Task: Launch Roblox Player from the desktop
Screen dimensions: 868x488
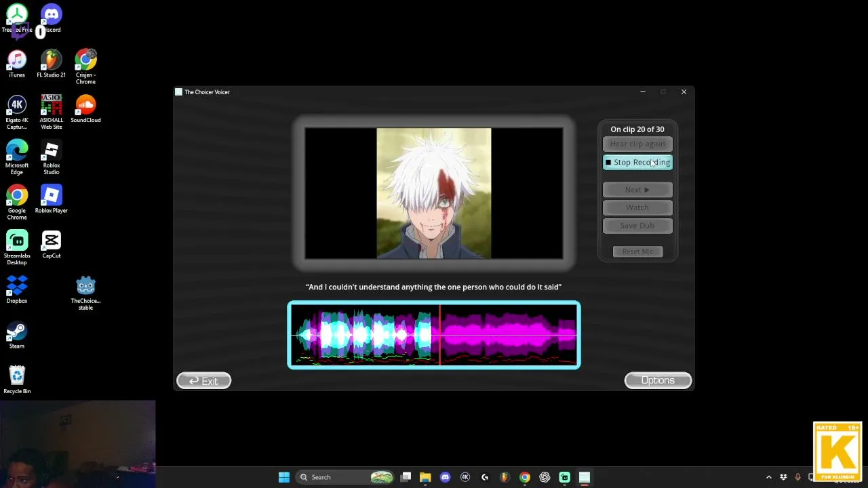Action: click(51, 199)
